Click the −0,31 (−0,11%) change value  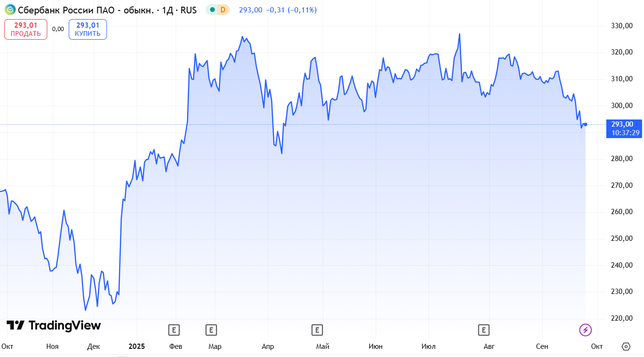click(x=291, y=10)
